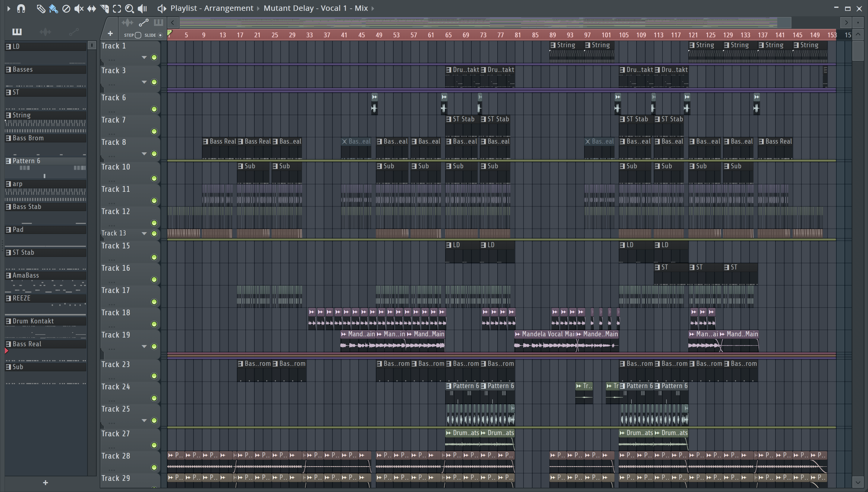Switch picker to the audio clips tab
This screenshot has height=492, width=868.
coord(45,32)
